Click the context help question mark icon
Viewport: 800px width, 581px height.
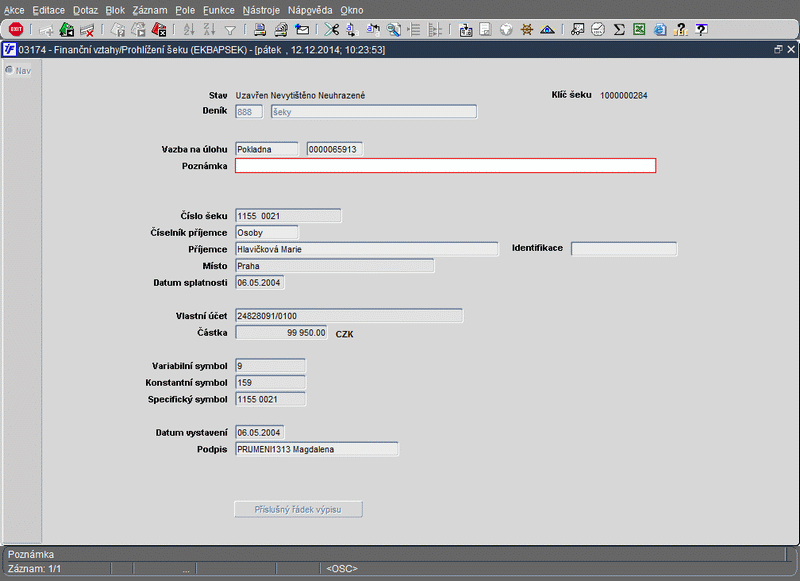(x=702, y=30)
